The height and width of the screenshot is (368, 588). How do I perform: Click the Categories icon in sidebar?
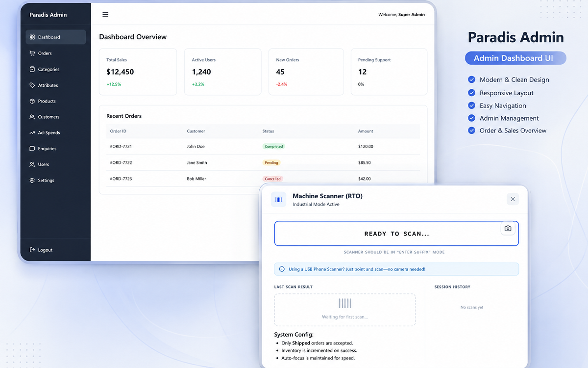[x=32, y=69]
